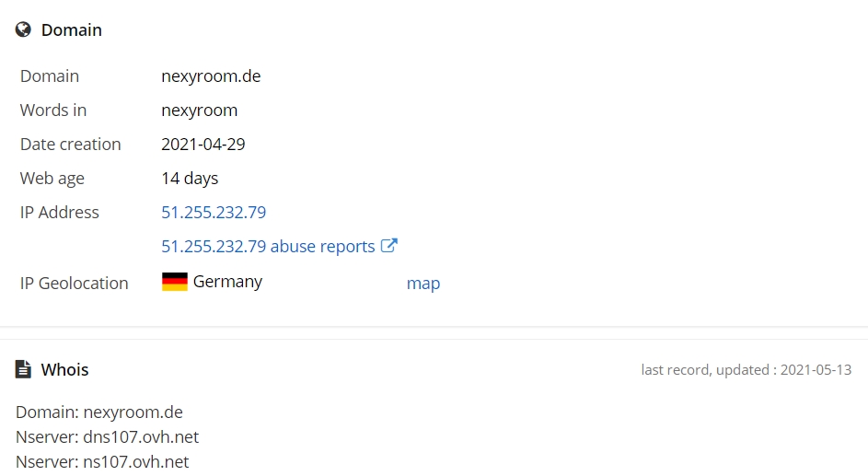
Task: Click the globe icon beside Domain heading
Action: click(x=23, y=29)
